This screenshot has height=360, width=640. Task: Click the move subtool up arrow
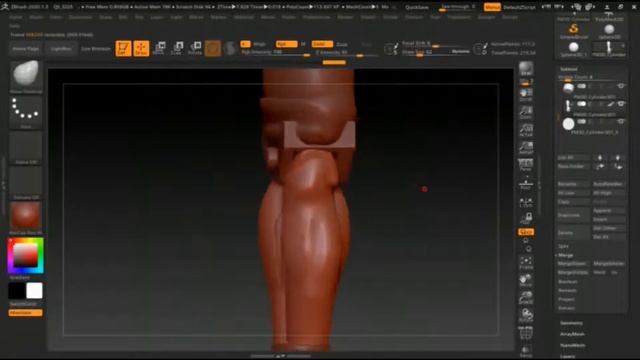600,158
